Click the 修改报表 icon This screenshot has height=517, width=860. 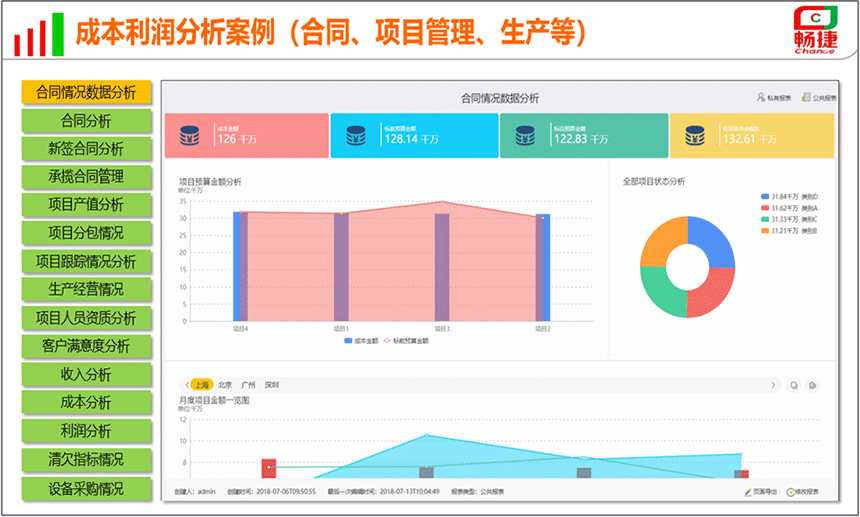[x=790, y=492]
